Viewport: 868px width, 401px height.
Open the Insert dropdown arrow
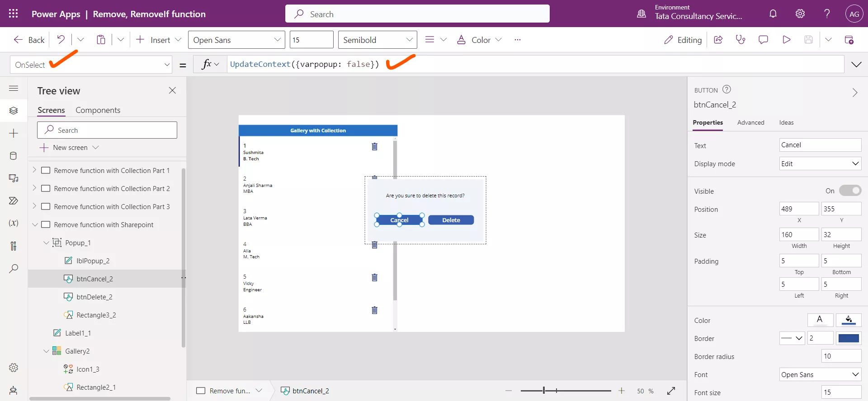(178, 40)
